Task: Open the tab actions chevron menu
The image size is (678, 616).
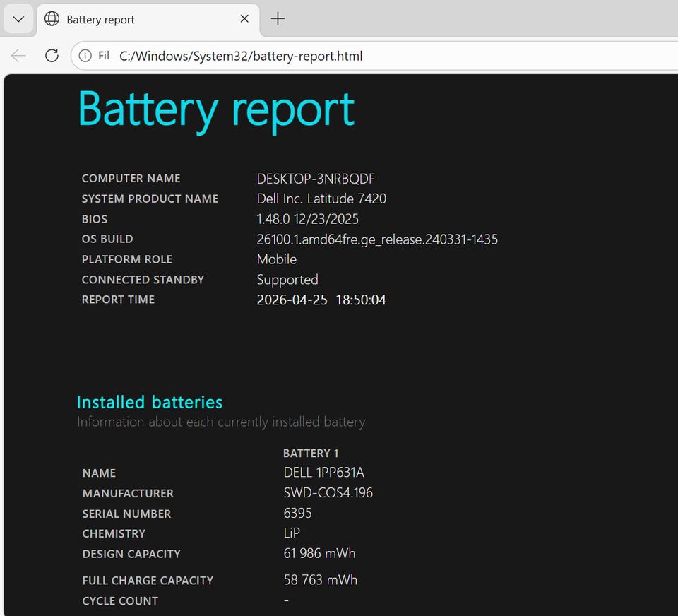Action: pos(19,19)
